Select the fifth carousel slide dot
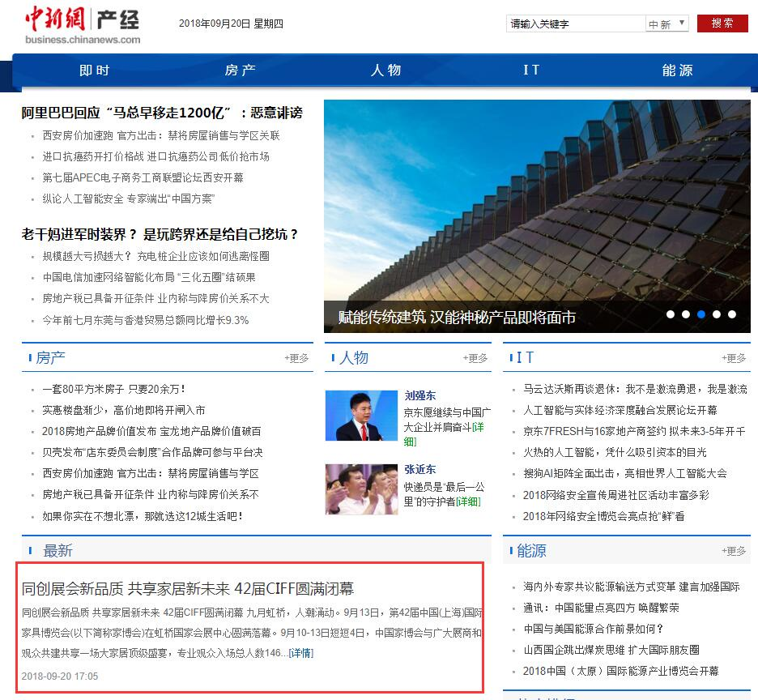This screenshot has height=700, width=758. [x=732, y=314]
